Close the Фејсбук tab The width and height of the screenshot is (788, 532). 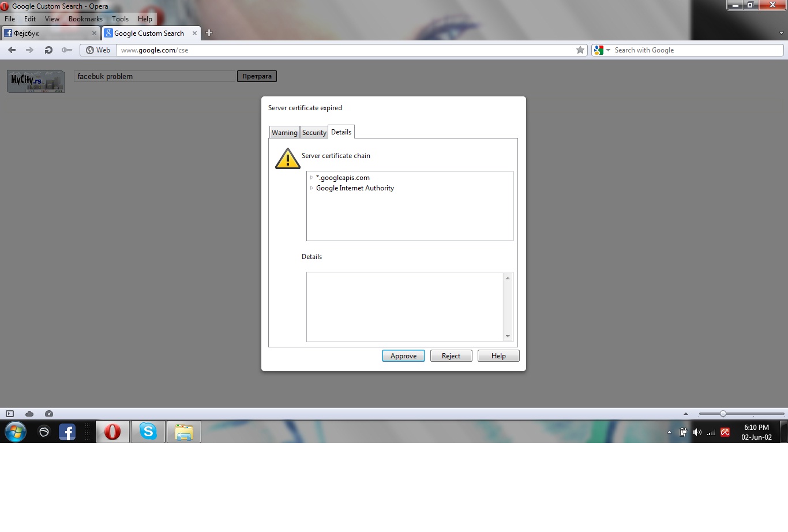click(94, 33)
